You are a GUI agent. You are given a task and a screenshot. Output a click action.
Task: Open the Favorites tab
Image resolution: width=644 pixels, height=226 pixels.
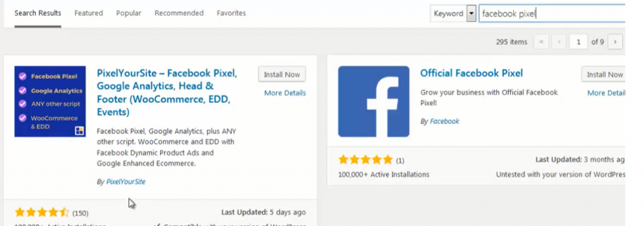[x=231, y=13]
